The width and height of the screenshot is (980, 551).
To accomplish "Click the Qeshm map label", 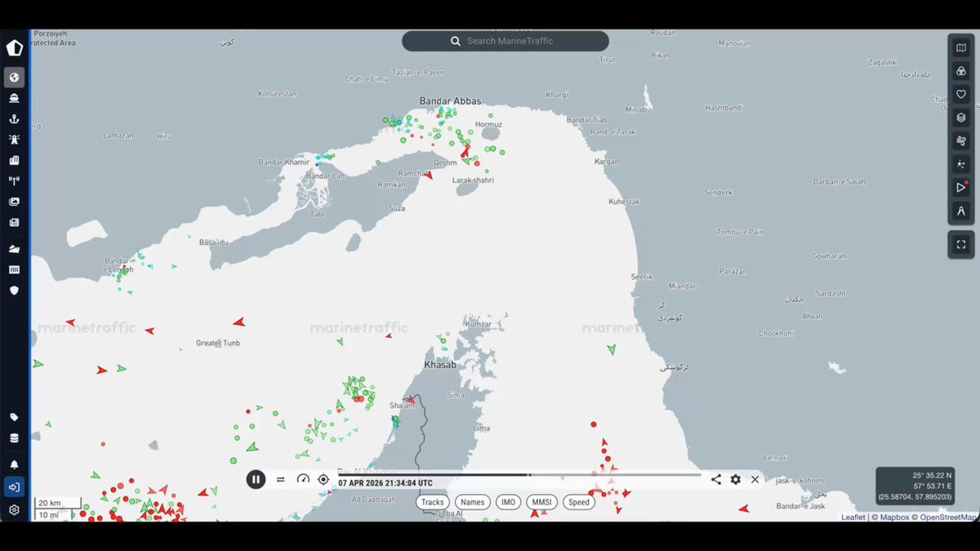I will coord(446,162).
